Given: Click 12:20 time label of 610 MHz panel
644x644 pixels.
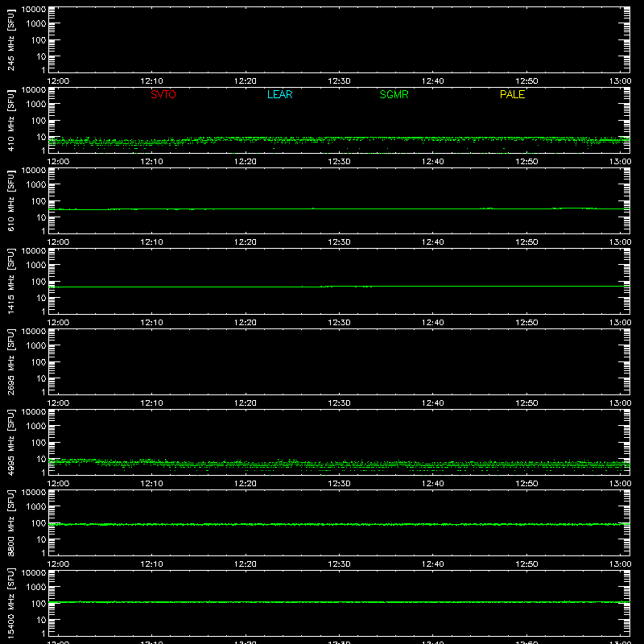Looking at the screenshot, I should click(x=246, y=242).
